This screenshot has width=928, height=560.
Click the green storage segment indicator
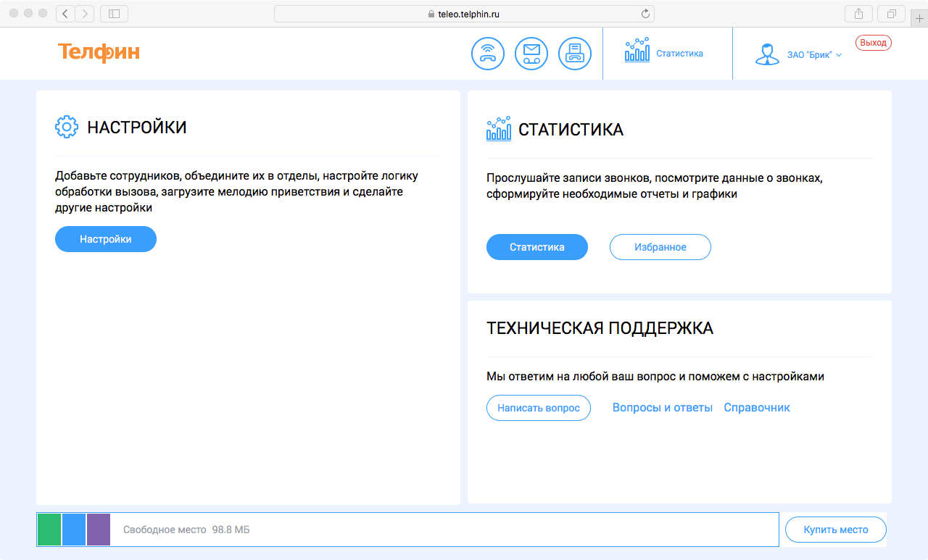[x=49, y=530]
